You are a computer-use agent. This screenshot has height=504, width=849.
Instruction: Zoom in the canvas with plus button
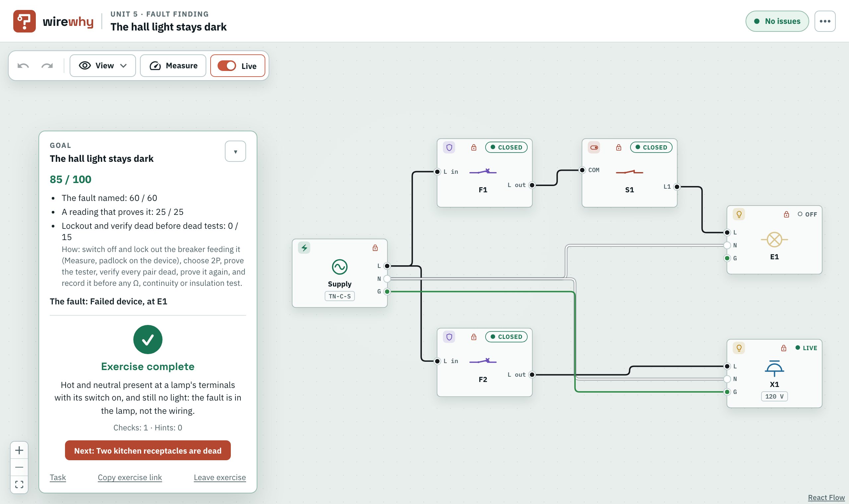[19, 450]
